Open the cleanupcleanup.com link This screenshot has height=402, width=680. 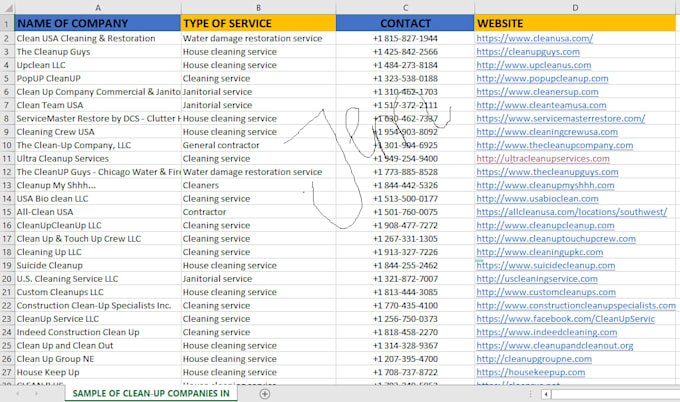pyautogui.click(x=545, y=226)
